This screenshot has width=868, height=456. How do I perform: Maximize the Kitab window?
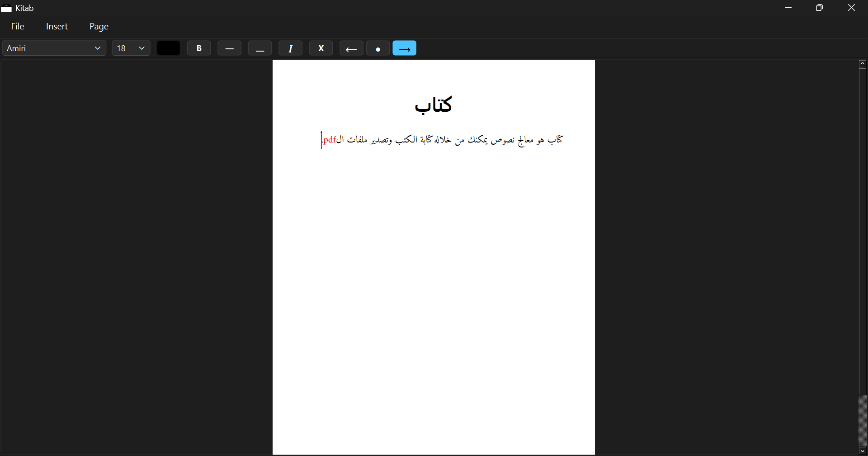[x=820, y=8]
